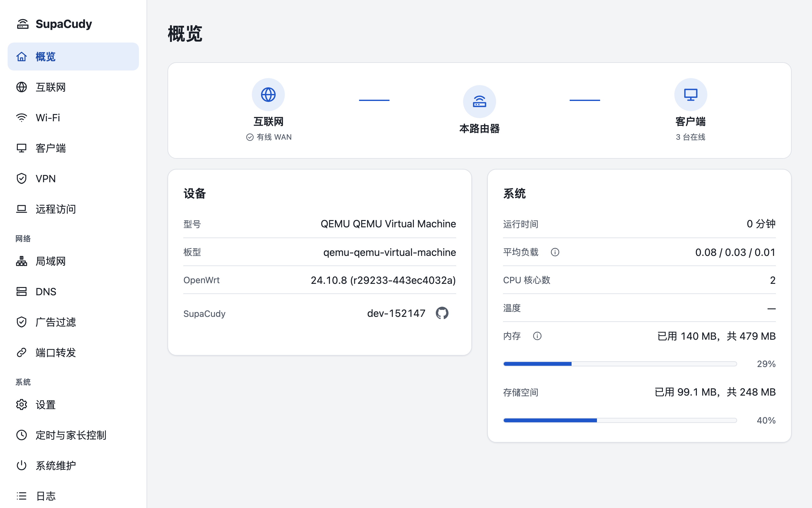Open the 概览 home icon in sidebar
The image size is (812, 508).
(x=22, y=57)
